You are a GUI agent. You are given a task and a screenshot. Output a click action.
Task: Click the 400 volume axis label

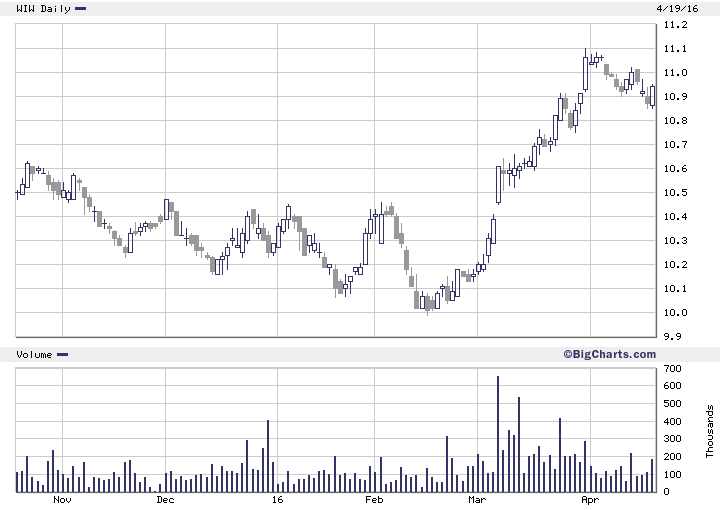(673, 421)
